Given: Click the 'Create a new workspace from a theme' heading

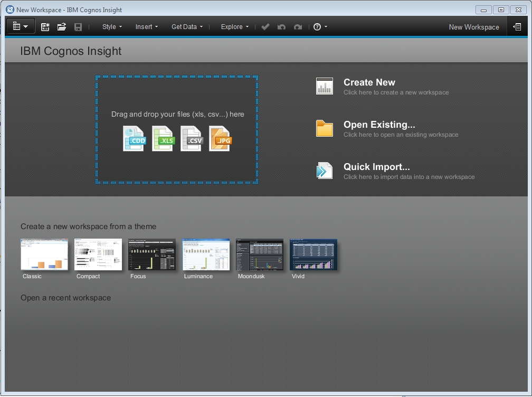Looking at the screenshot, I should click(x=88, y=226).
